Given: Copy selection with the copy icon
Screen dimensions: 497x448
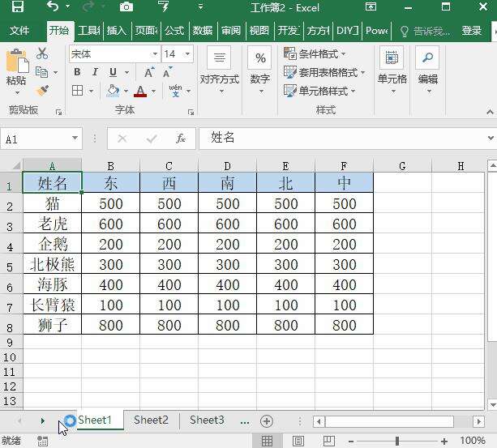Looking at the screenshot, I should pos(41,72).
